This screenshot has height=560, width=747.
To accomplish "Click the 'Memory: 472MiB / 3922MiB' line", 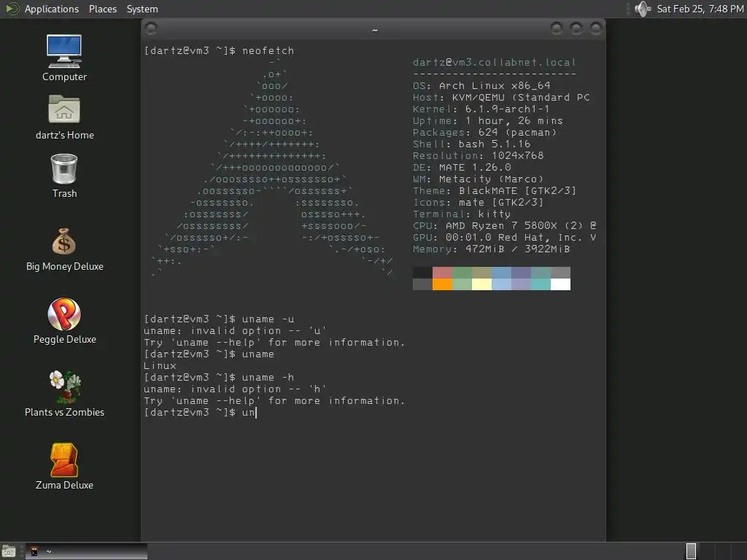I will [x=492, y=249].
